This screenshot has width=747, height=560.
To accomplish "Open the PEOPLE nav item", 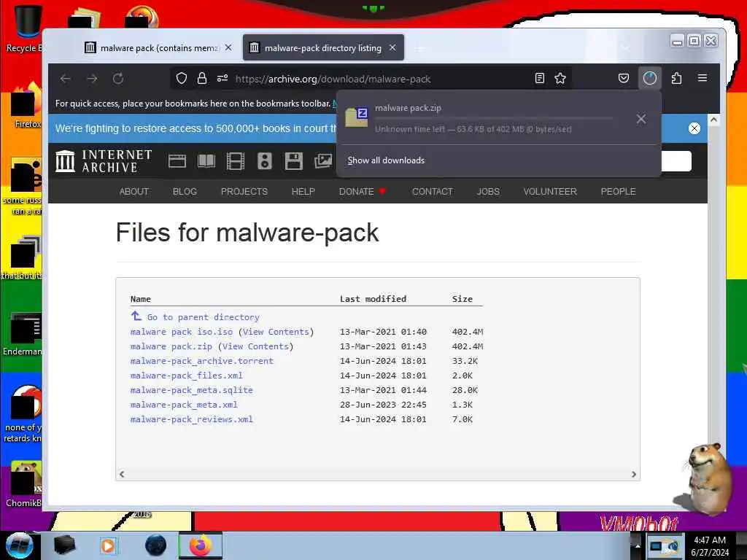I will coord(618,192).
